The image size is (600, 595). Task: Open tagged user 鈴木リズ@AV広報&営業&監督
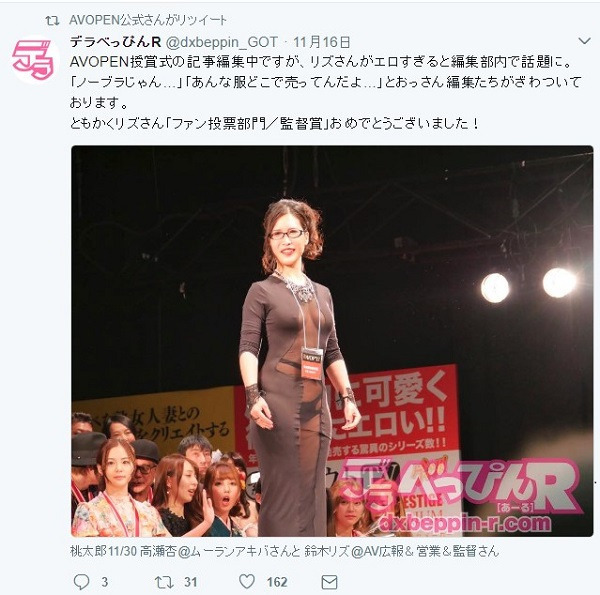[402, 551]
